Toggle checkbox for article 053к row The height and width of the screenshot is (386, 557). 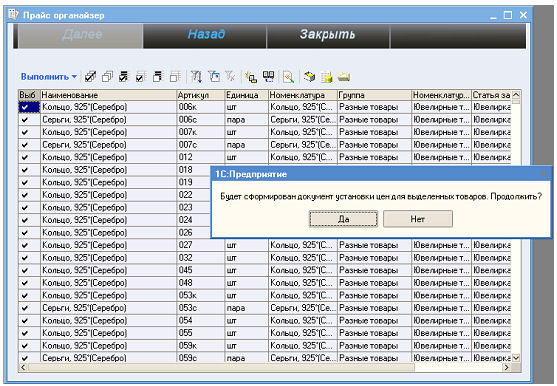(x=25, y=295)
